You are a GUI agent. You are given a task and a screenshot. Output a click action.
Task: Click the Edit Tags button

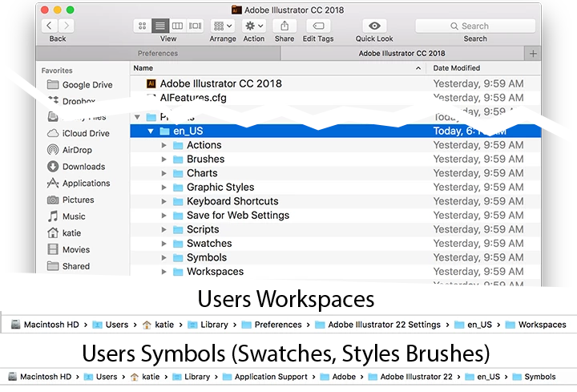point(318,26)
